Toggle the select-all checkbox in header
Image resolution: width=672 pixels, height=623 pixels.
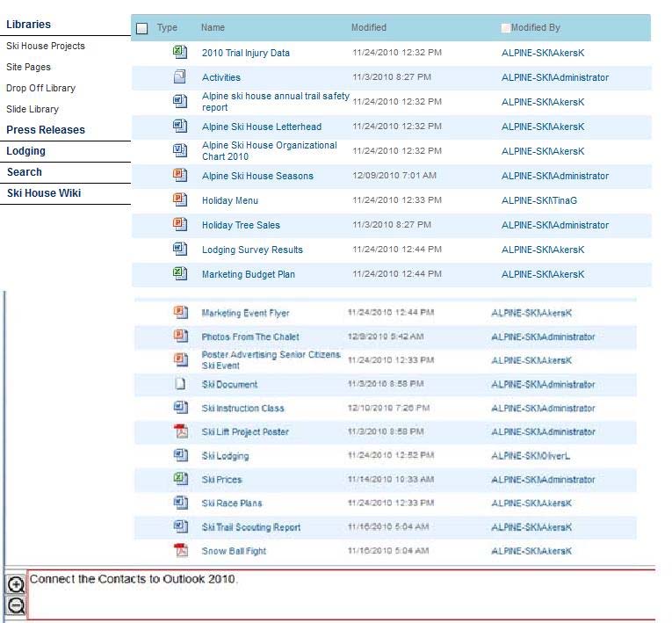coord(142,28)
